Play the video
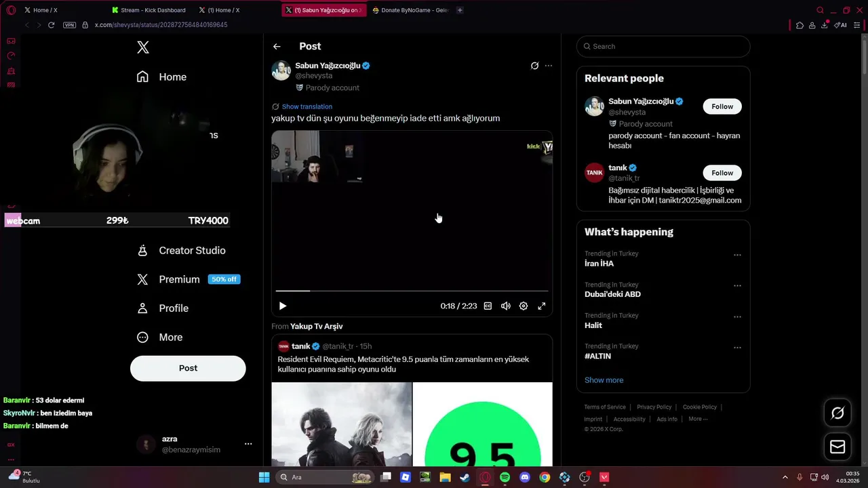Viewport: 868px width, 488px height. (283, 306)
